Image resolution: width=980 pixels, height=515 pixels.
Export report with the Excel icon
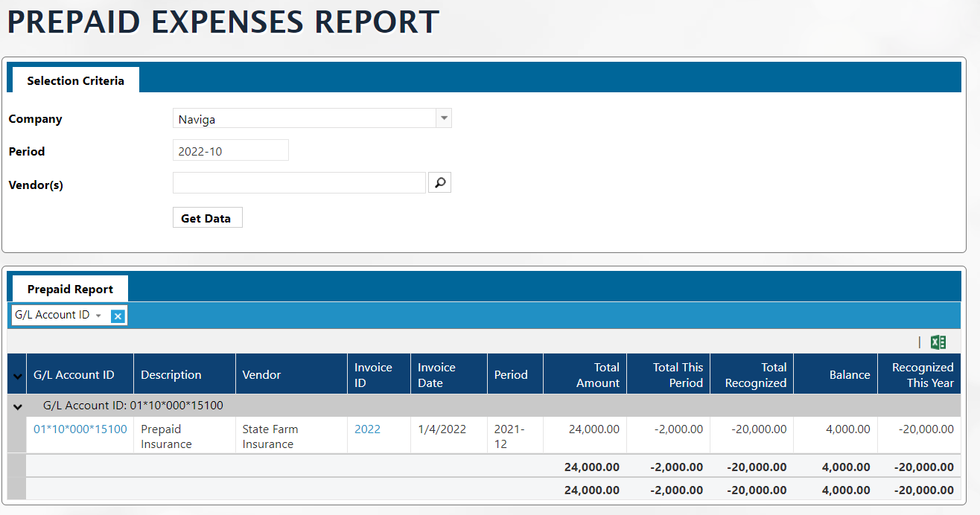938,342
